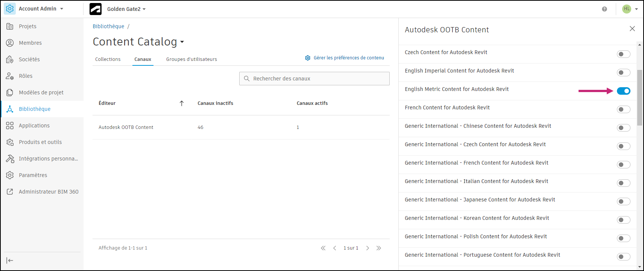Screen dimensions: 644x271
Task: Expand the Golden Gate2 account selector
Action: (x=126, y=9)
